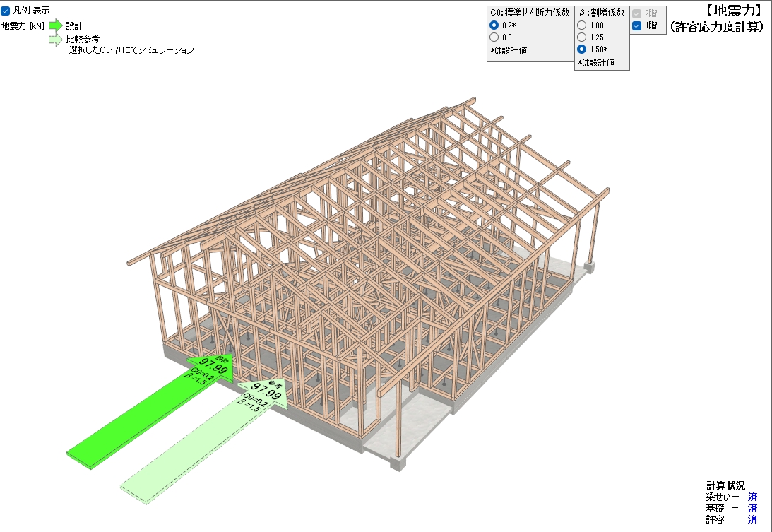Click the (許容応力度計算) subtitle

click(717, 27)
